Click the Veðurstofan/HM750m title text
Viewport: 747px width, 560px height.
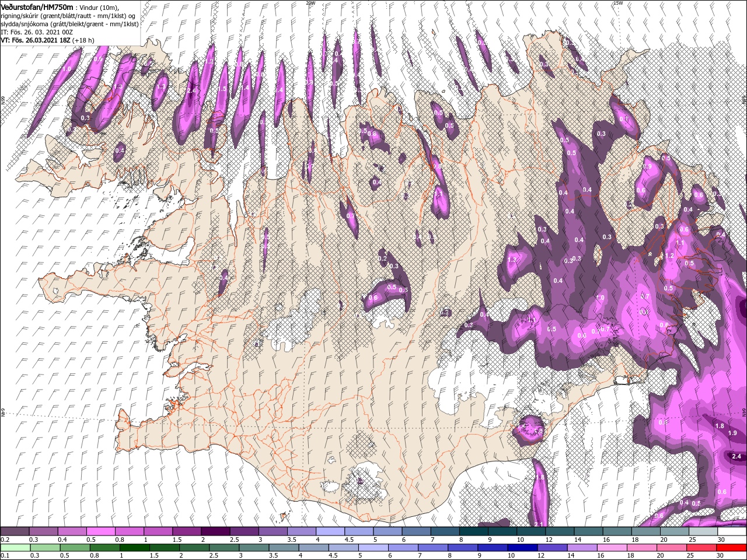[x=37, y=6]
